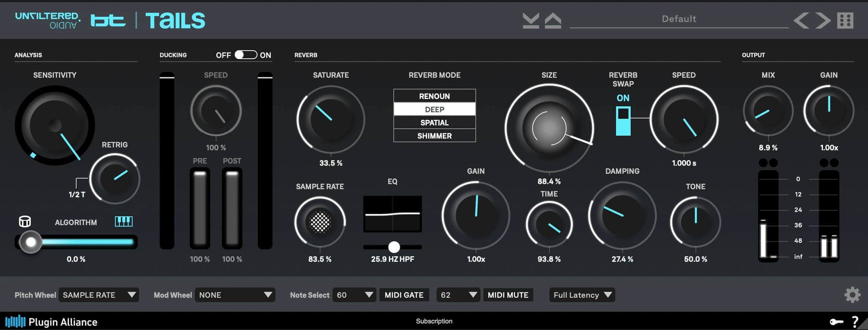This screenshot has width=868, height=330.
Task: Select SHIMMER reverb mode
Action: 434,136
